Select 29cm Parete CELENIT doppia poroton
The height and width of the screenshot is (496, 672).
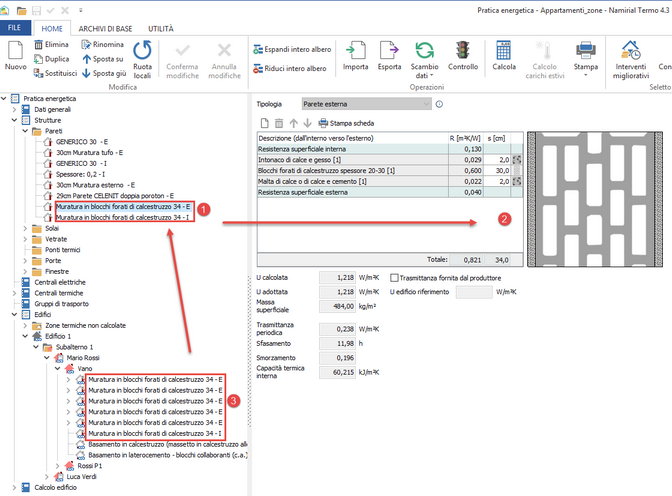(x=115, y=196)
